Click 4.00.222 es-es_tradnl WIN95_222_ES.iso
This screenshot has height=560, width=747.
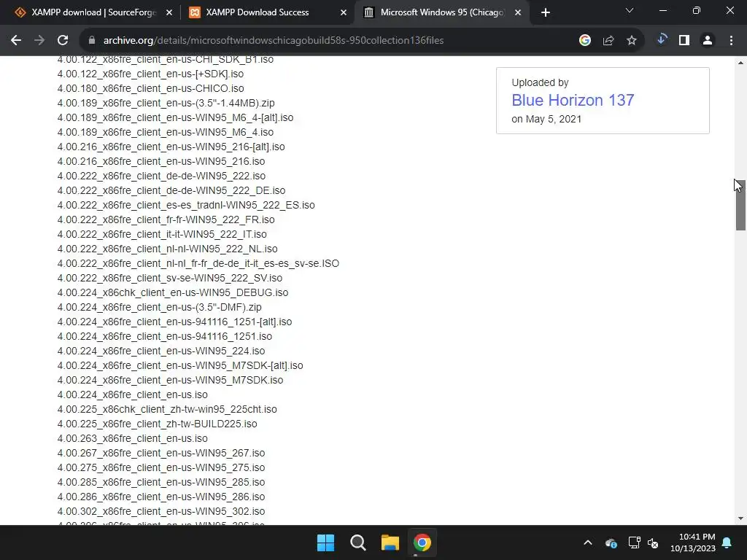[x=186, y=205]
